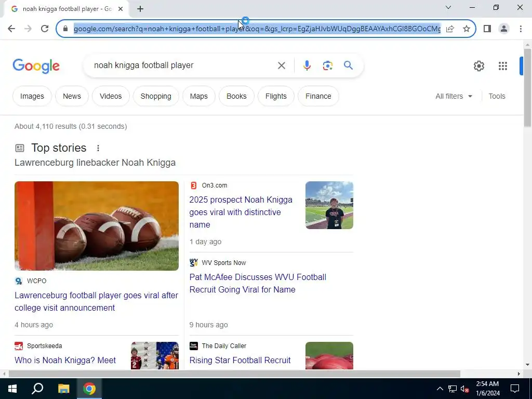Viewport: 532px width, 399px height.
Task: Click the WCPO source label
Action: coord(37,281)
